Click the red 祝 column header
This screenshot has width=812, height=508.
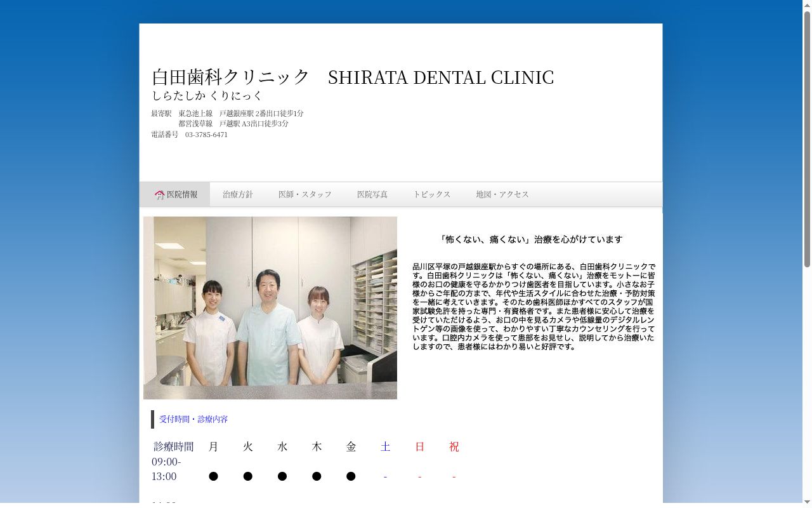click(454, 446)
